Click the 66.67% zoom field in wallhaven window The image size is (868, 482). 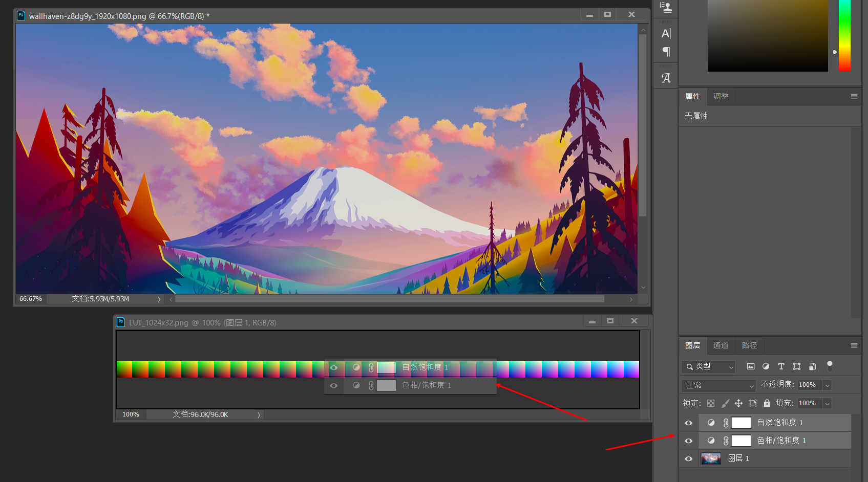31,299
